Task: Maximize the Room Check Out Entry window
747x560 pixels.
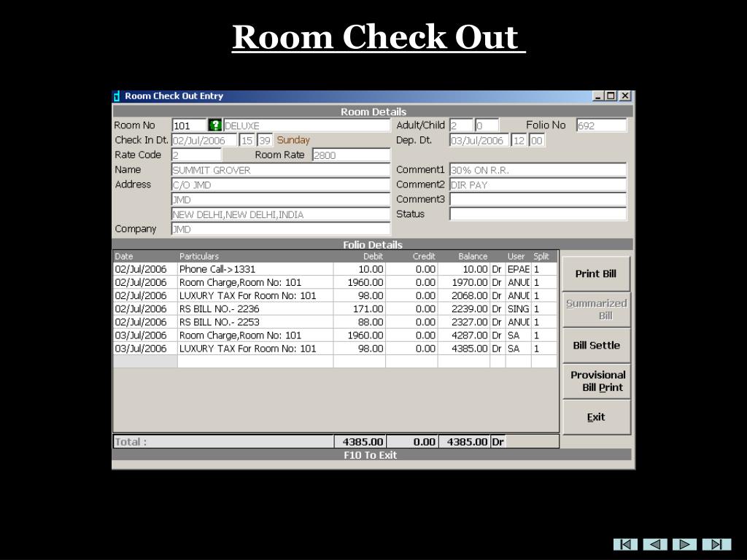Action: click(x=611, y=96)
